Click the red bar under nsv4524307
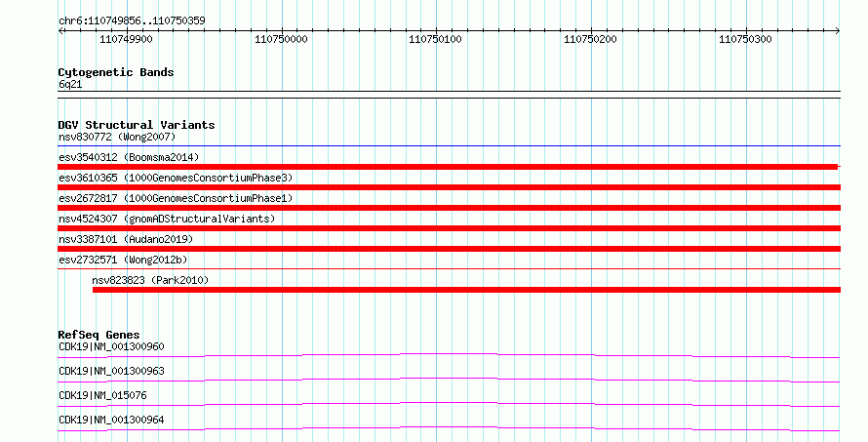 click(449, 228)
